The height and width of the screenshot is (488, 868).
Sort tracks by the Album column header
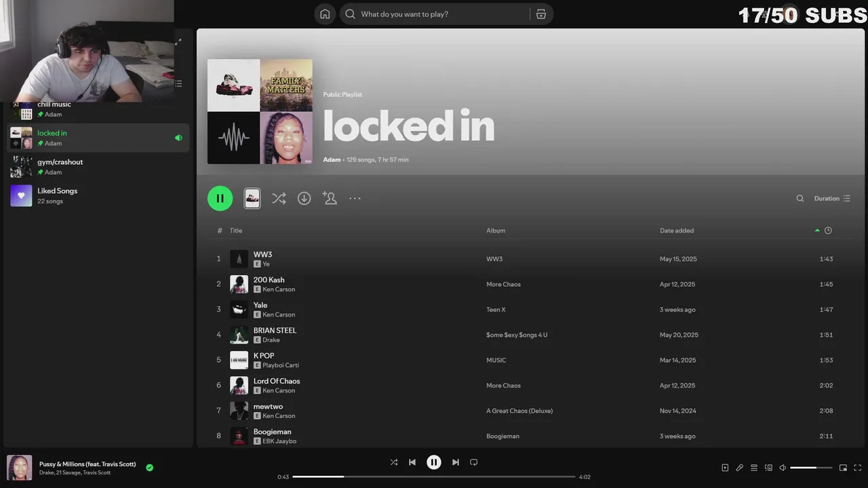pos(496,230)
